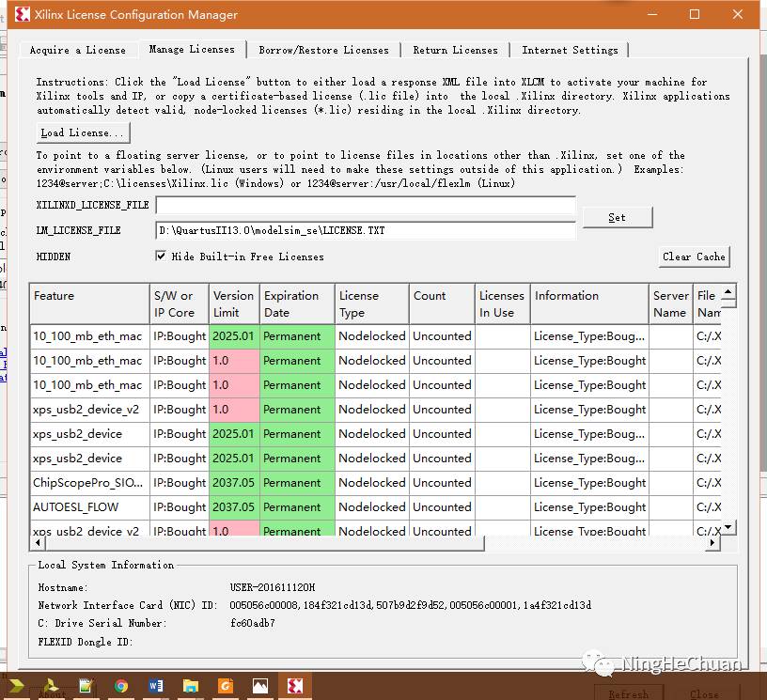767x700 pixels.
Task: Sort by Expiration Date column header
Action: 296,303
